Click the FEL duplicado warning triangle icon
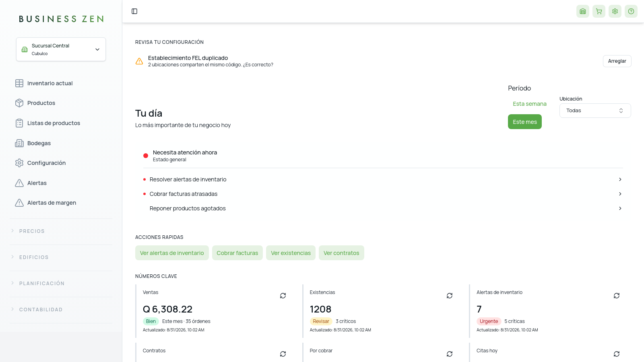The width and height of the screenshot is (644, 362). pos(139,61)
